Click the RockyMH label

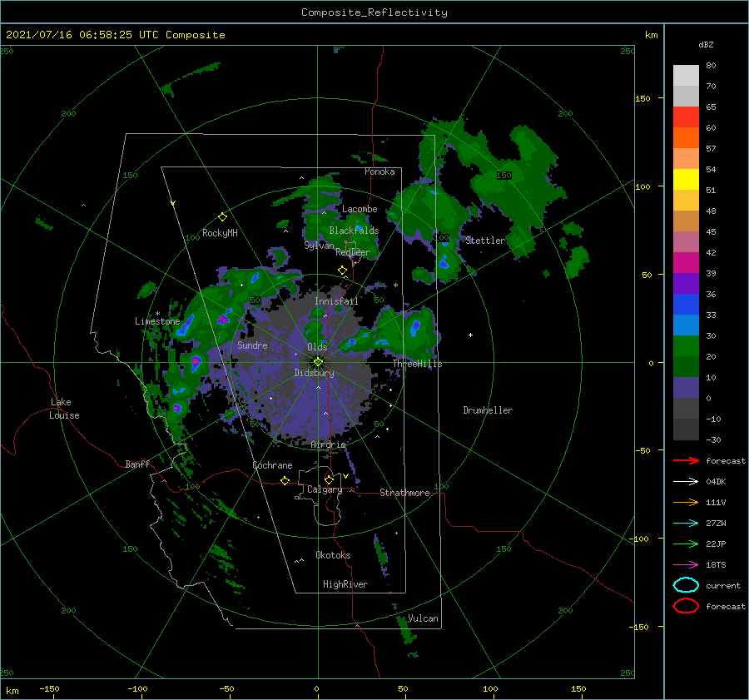click(x=220, y=233)
